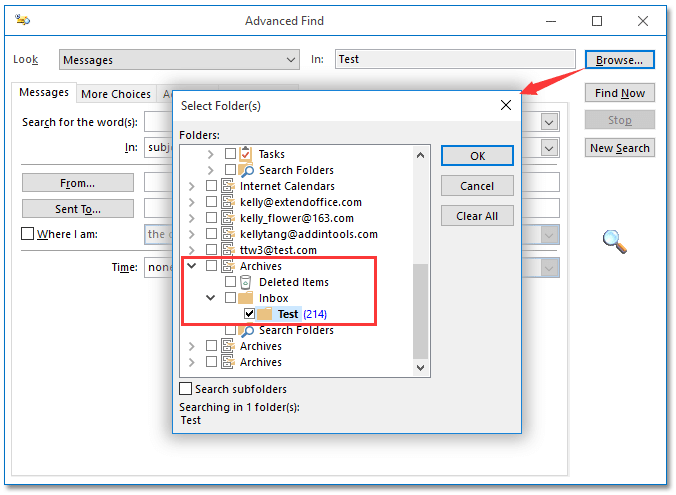The width and height of the screenshot is (676, 495).
Task: Switch to the More Choices tab
Action: tap(116, 94)
